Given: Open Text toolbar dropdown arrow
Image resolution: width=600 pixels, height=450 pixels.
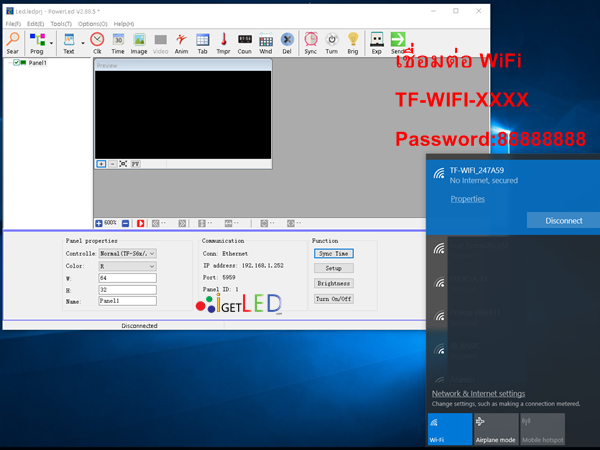Looking at the screenshot, I should [83, 43].
